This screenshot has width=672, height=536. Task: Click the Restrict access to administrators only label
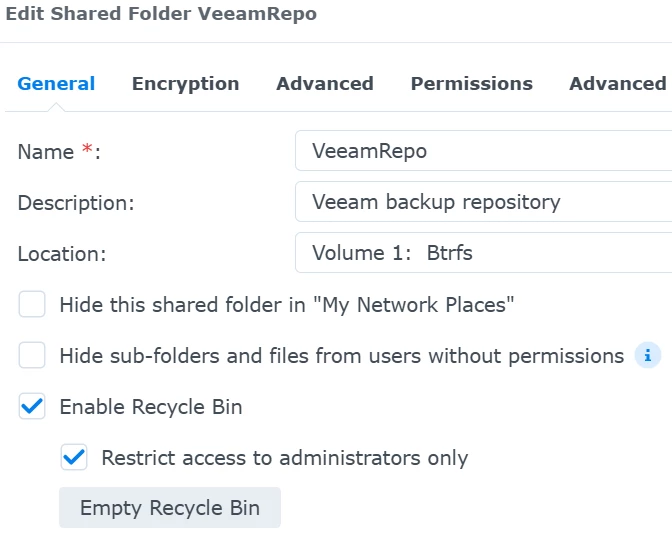[x=284, y=458]
